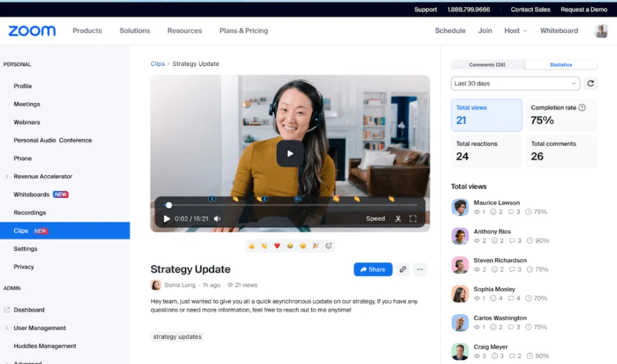Expand the Revenue Accelerator sidebar item
617x364 pixels.
[x=7, y=177]
